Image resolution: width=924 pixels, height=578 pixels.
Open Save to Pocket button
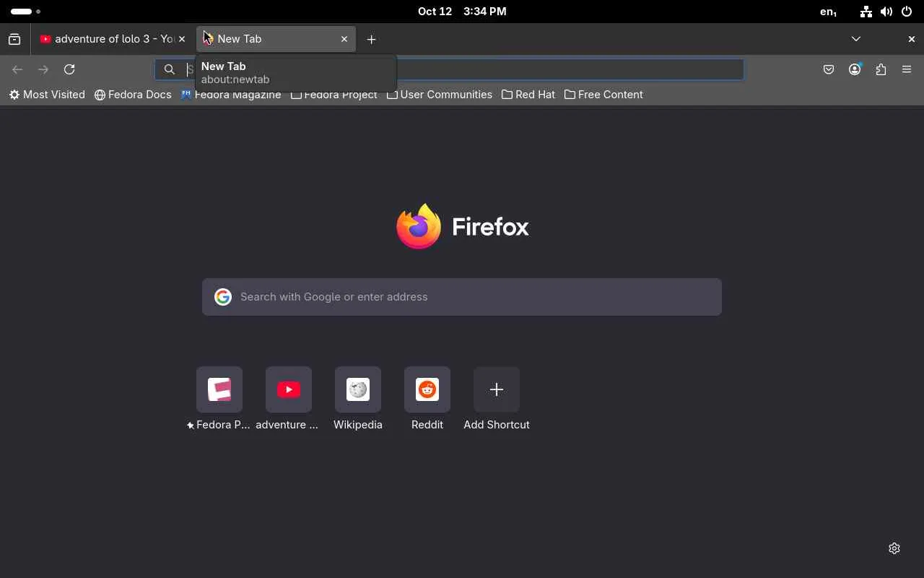[x=829, y=69]
